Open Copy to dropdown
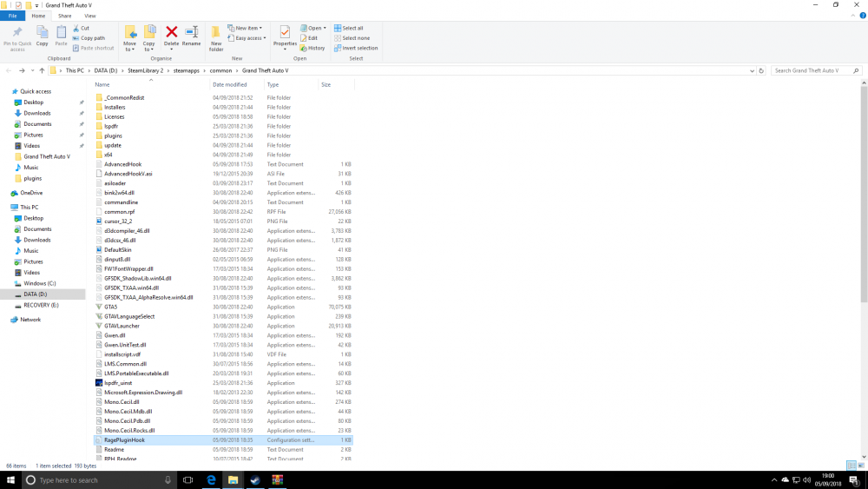 (149, 38)
